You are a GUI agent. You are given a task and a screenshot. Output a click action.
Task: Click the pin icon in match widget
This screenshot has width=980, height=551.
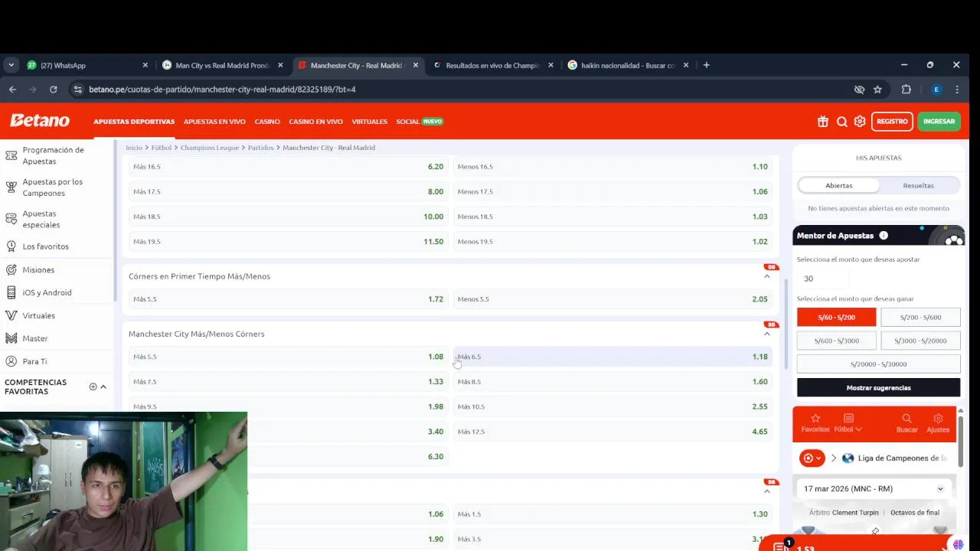(x=875, y=531)
